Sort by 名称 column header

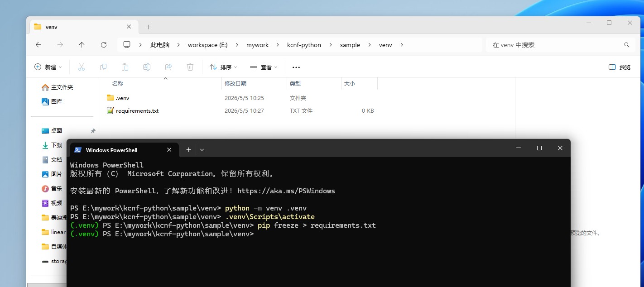pos(118,84)
